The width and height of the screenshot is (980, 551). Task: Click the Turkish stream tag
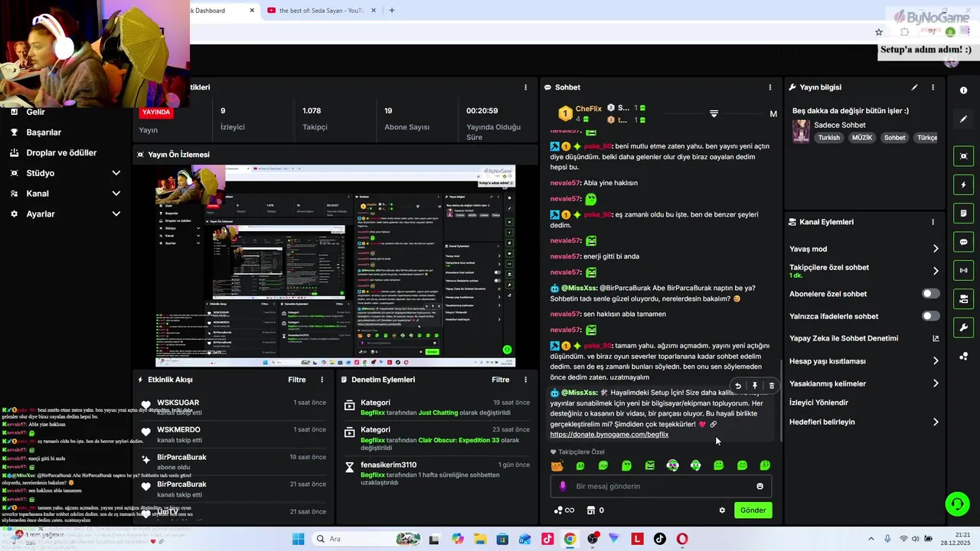[828, 138]
